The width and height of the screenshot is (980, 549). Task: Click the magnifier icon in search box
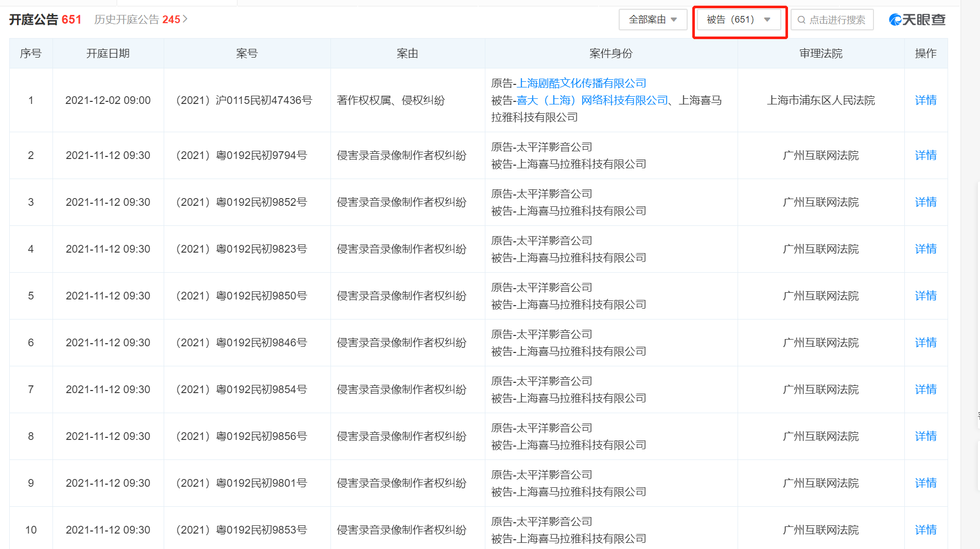801,20
